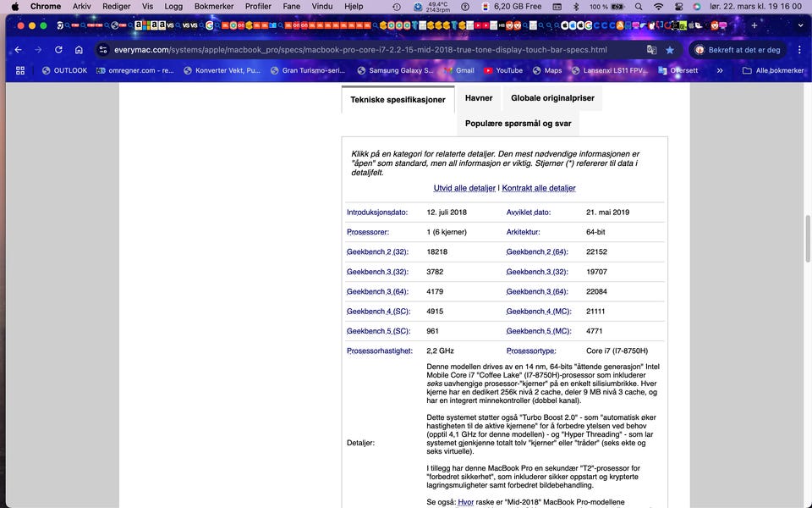Open the Alle bokmerker folder

pos(773,71)
